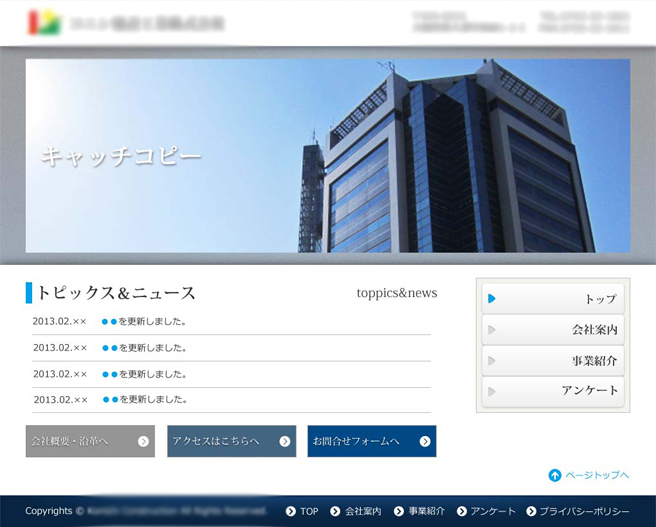This screenshot has height=527, width=656.
Task: Open the 事業紹介 link in the footer
Action: 426,511
